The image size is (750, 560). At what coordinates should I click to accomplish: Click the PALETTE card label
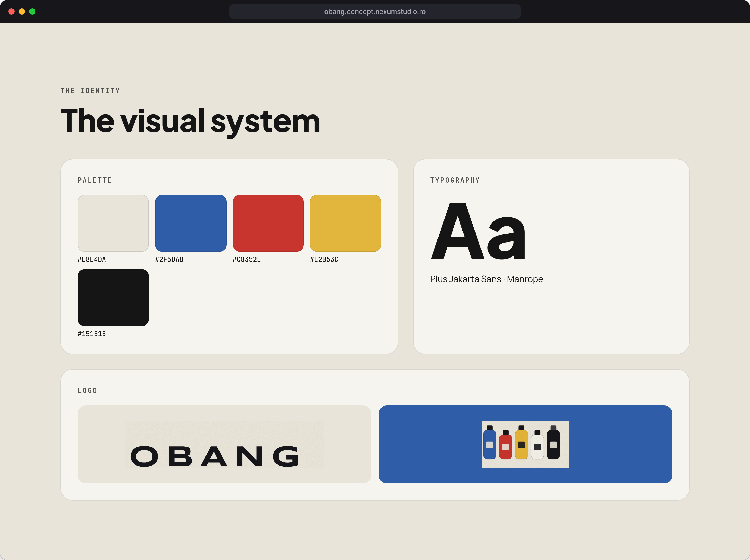95,180
